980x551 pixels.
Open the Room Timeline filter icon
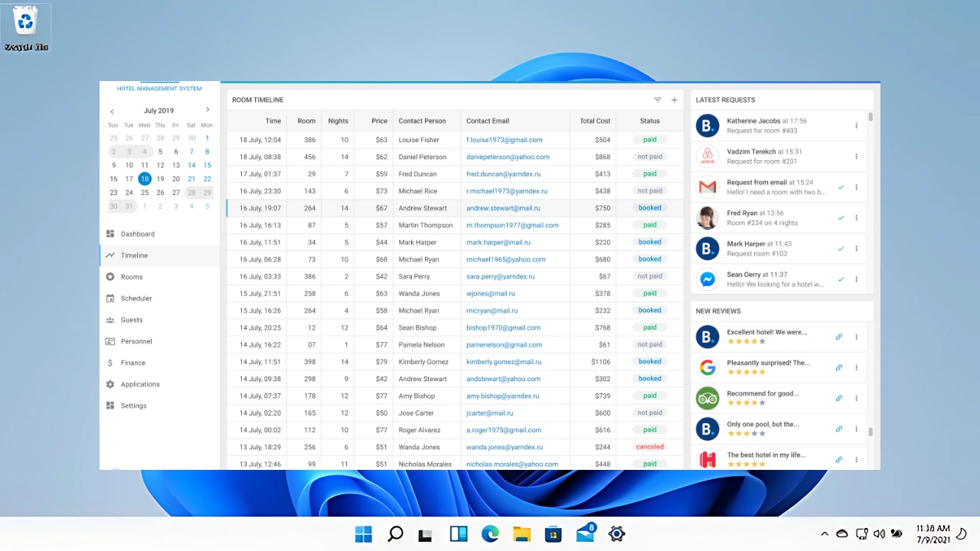point(658,100)
